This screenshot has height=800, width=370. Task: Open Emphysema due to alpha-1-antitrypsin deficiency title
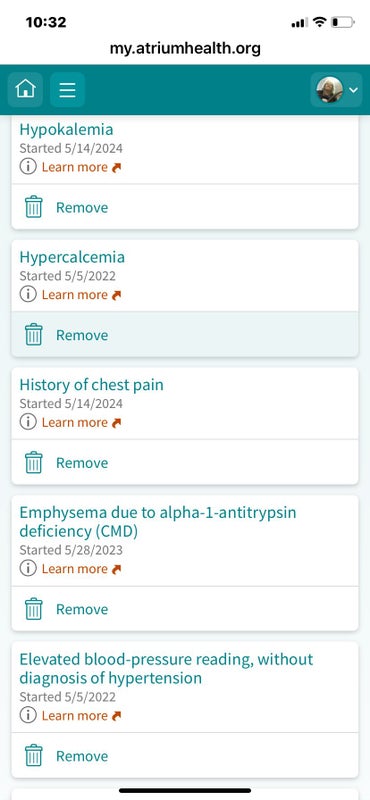[158, 521]
